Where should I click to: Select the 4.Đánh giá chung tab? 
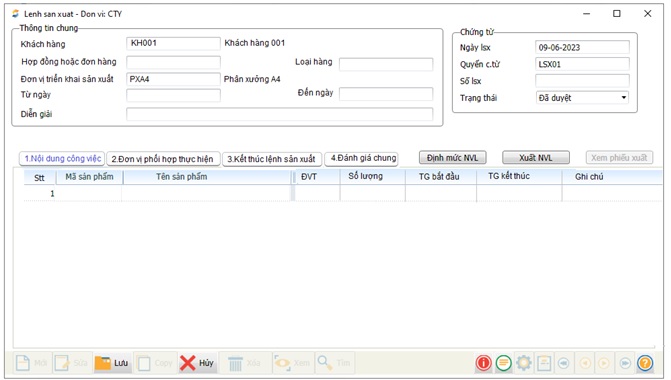(363, 158)
